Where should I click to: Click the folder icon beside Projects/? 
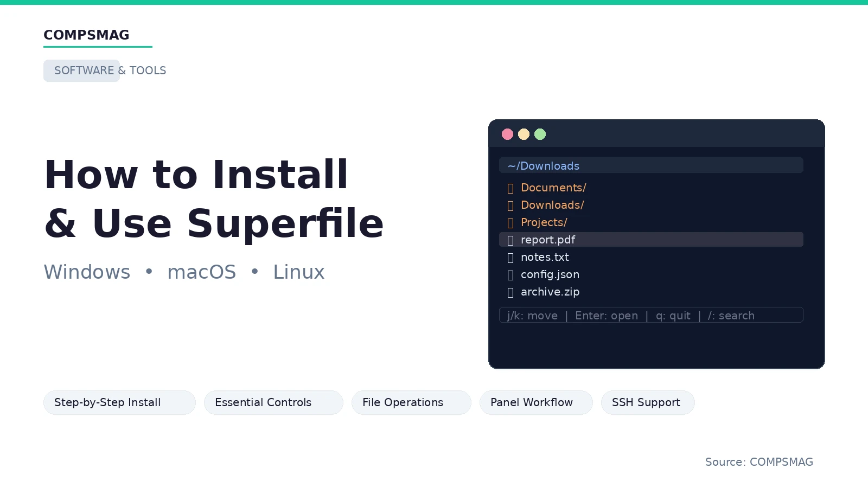[x=510, y=223]
